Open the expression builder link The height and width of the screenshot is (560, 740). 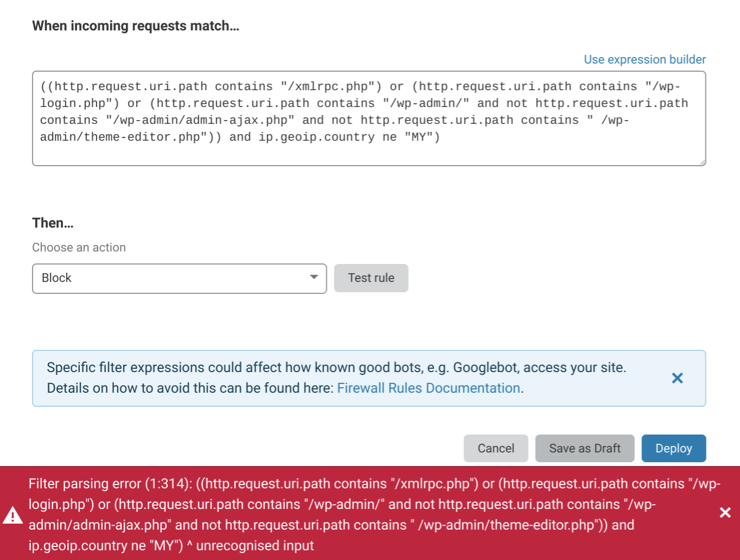[644, 59]
